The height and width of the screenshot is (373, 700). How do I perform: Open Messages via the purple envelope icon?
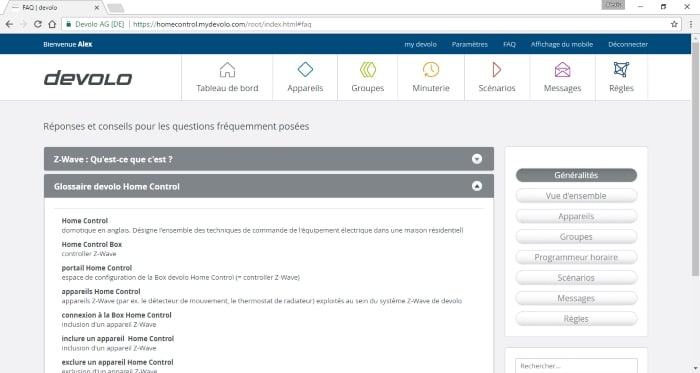click(x=562, y=70)
